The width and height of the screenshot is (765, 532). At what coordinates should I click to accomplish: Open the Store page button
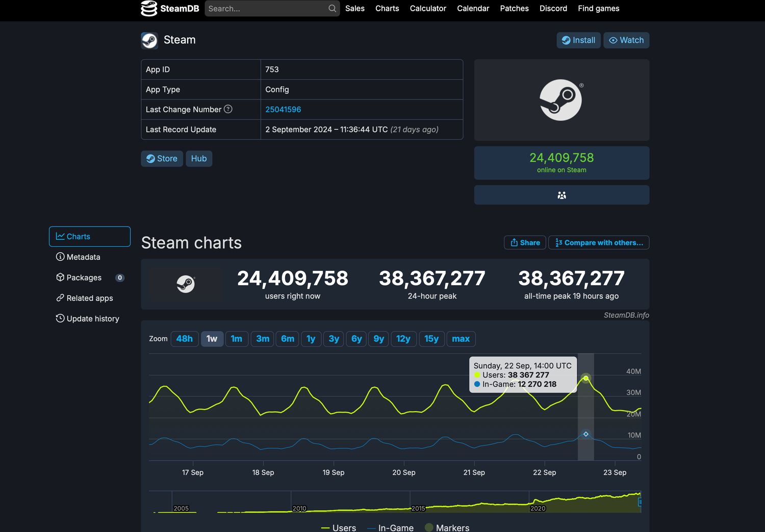162,159
